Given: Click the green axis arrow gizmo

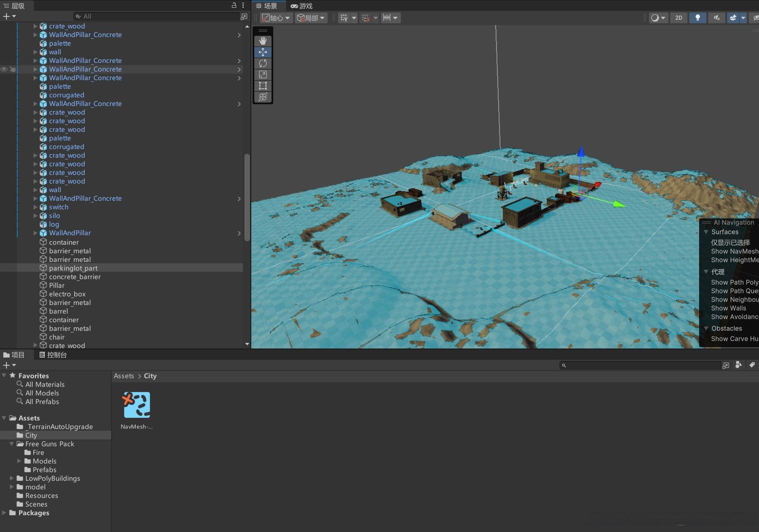Looking at the screenshot, I should coord(619,204).
